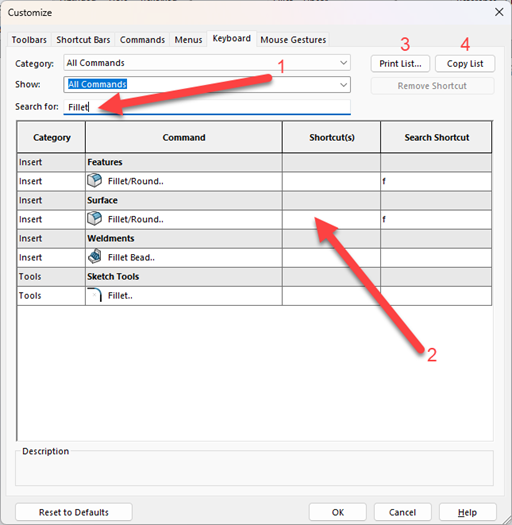
Task: Click in the Search for field
Action: click(x=207, y=107)
